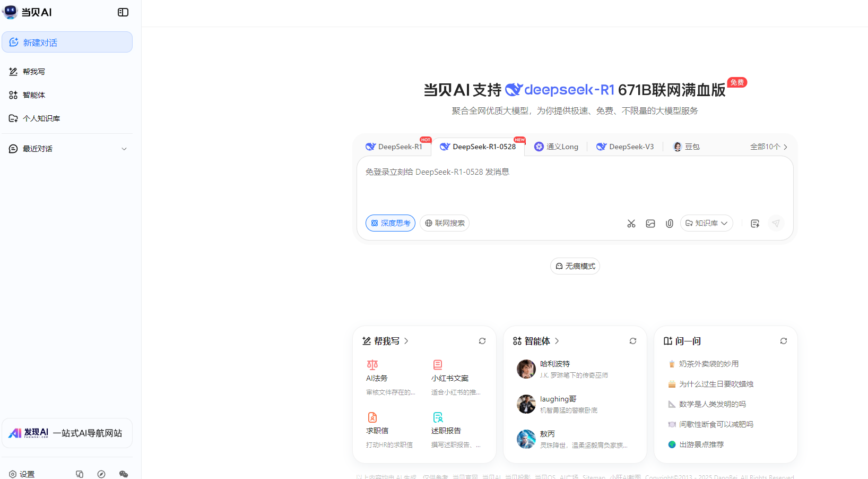Viewport: 868px width, 479px height.
Task: Show all models via 全部10个
Action: [769, 147]
